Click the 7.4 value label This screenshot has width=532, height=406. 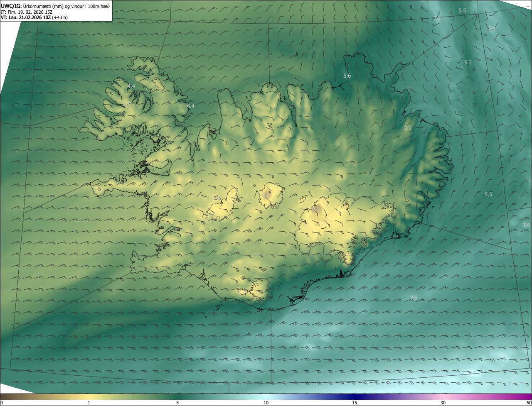click(x=526, y=225)
